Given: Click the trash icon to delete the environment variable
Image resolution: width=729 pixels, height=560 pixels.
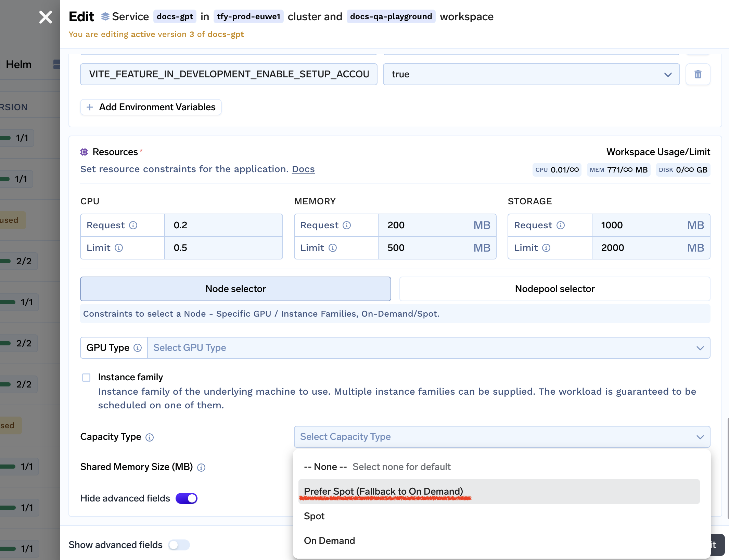Looking at the screenshot, I should 698,74.
